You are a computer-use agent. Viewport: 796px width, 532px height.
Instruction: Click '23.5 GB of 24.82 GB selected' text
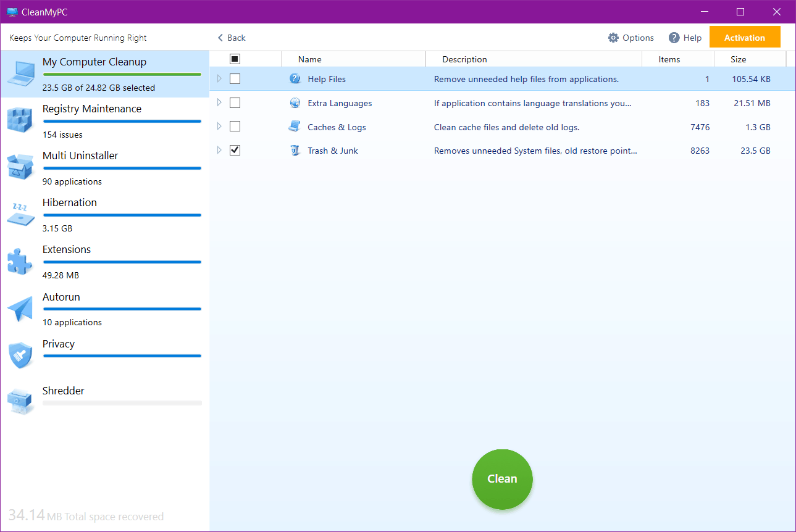click(x=99, y=88)
